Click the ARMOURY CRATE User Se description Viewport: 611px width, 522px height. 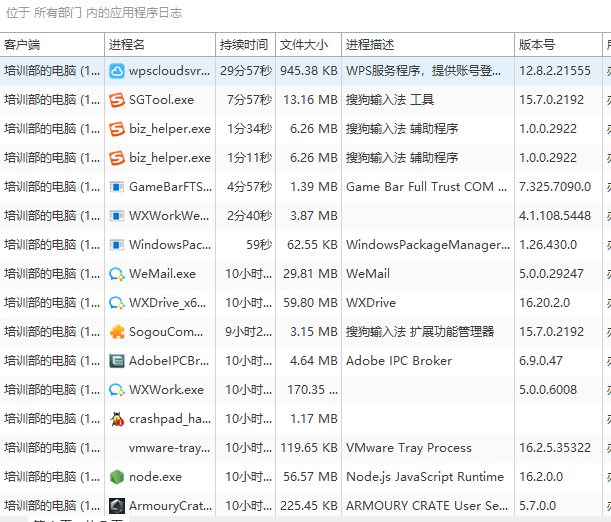click(x=427, y=506)
